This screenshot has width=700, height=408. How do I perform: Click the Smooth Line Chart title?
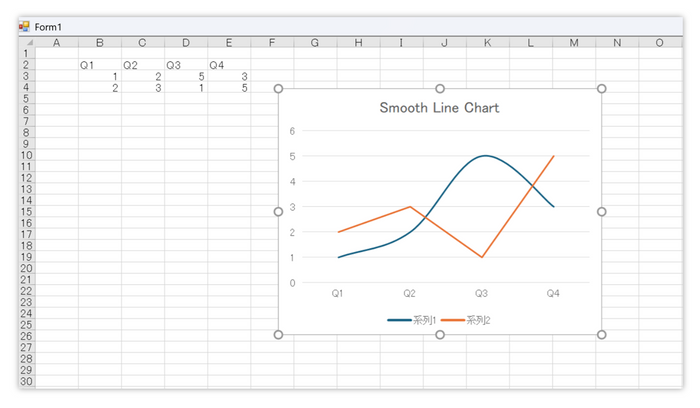(x=439, y=108)
